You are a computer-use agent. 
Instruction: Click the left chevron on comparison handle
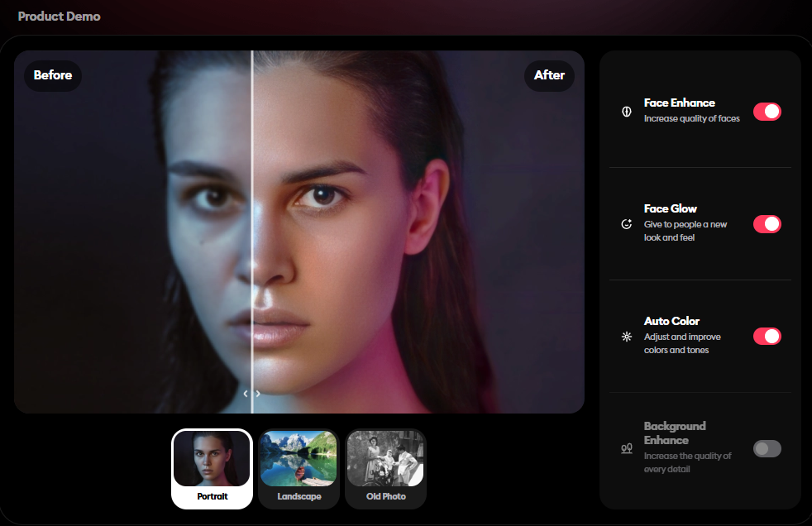point(246,394)
